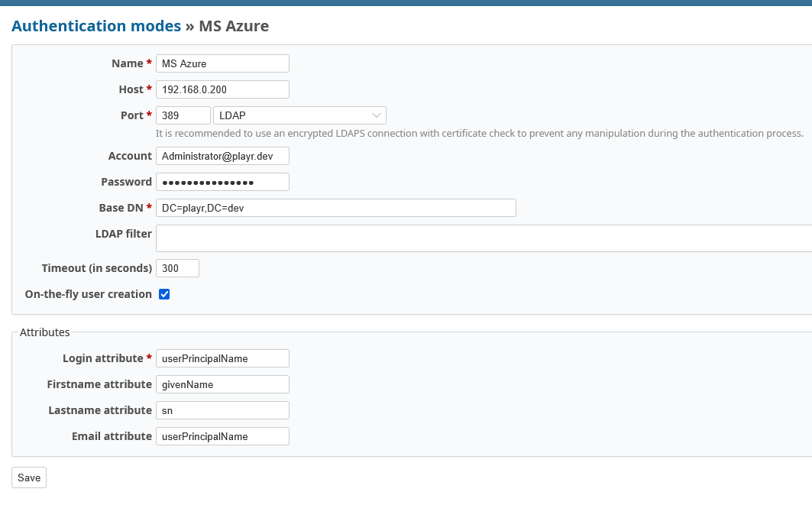Screen dimensions: 812x505
Task: Toggle the On-the-fly user creation checkbox
Action: tap(163, 293)
